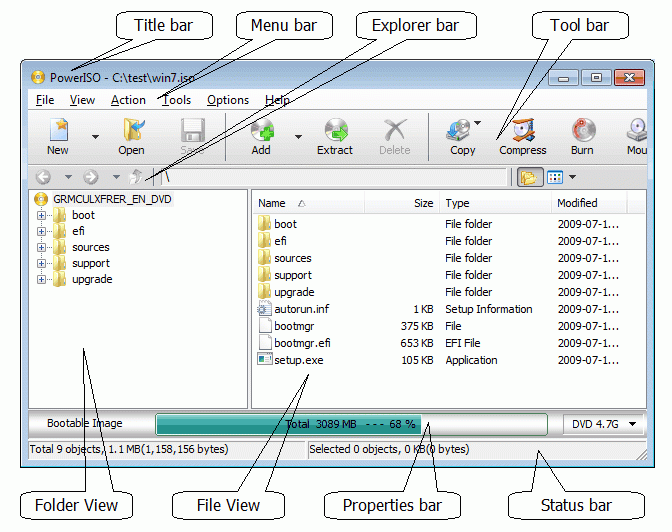Click the Mount drive icon
Image resolution: width=672 pixels, height=532 pixels.
coord(637,130)
